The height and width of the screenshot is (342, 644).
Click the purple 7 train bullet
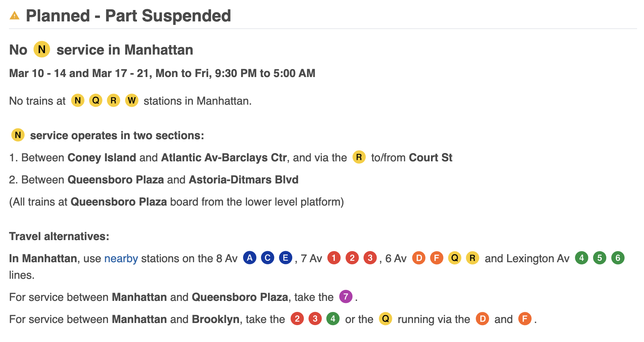[346, 296]
